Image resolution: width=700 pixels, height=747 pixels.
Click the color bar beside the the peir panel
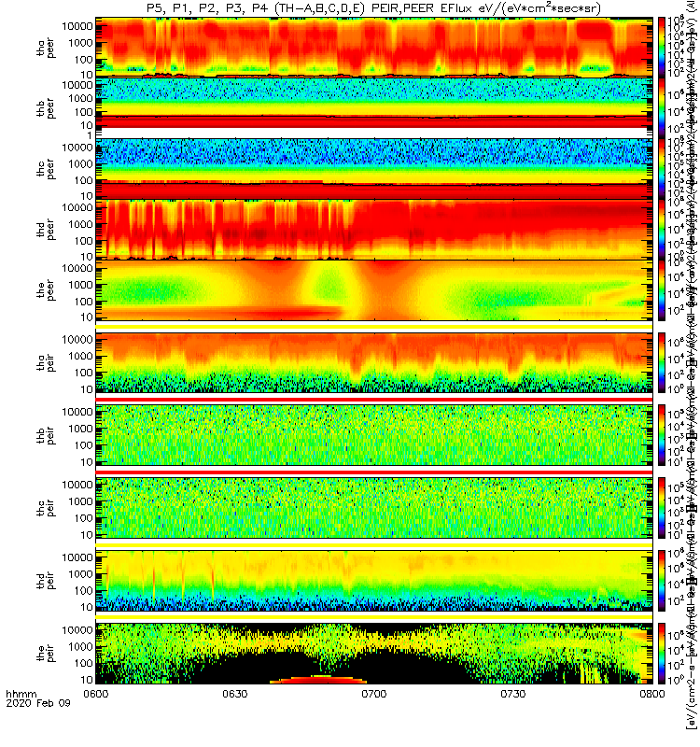pos(662,653)
